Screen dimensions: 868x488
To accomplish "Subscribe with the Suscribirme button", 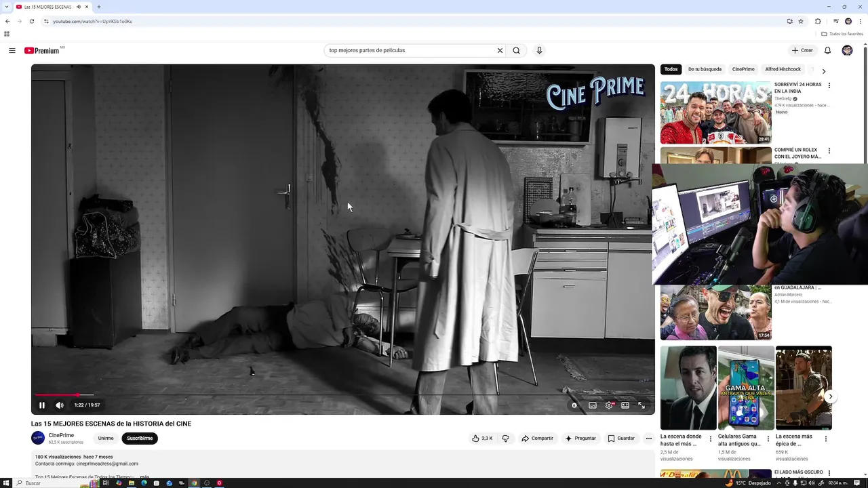I will (x=140, y=439).
